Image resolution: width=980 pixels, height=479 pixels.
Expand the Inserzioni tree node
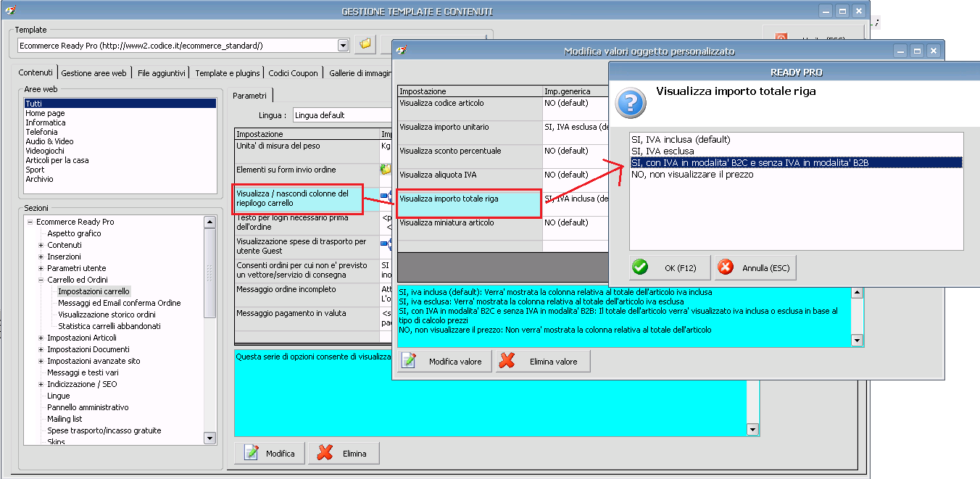click(41, 257)
